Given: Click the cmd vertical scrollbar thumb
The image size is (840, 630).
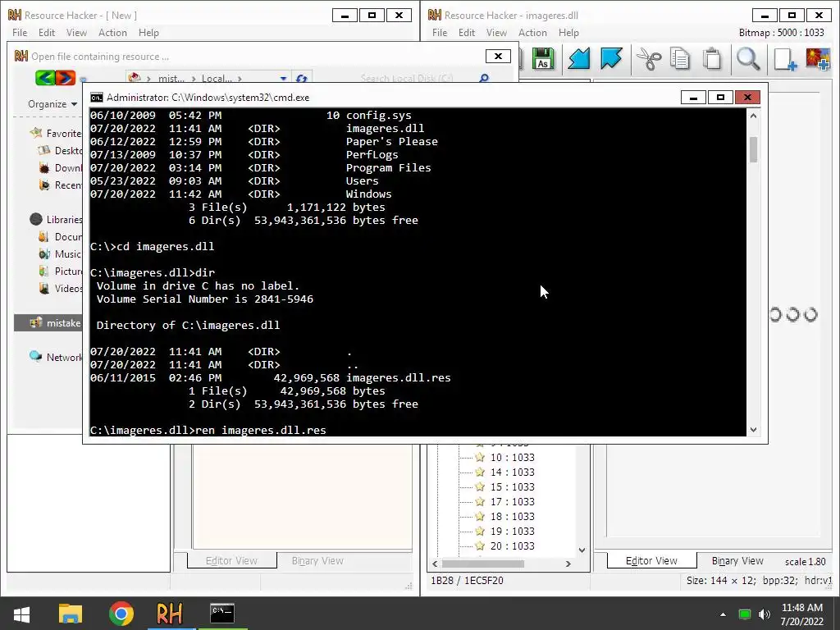Looking at the screenshot, I should [753, 149].
